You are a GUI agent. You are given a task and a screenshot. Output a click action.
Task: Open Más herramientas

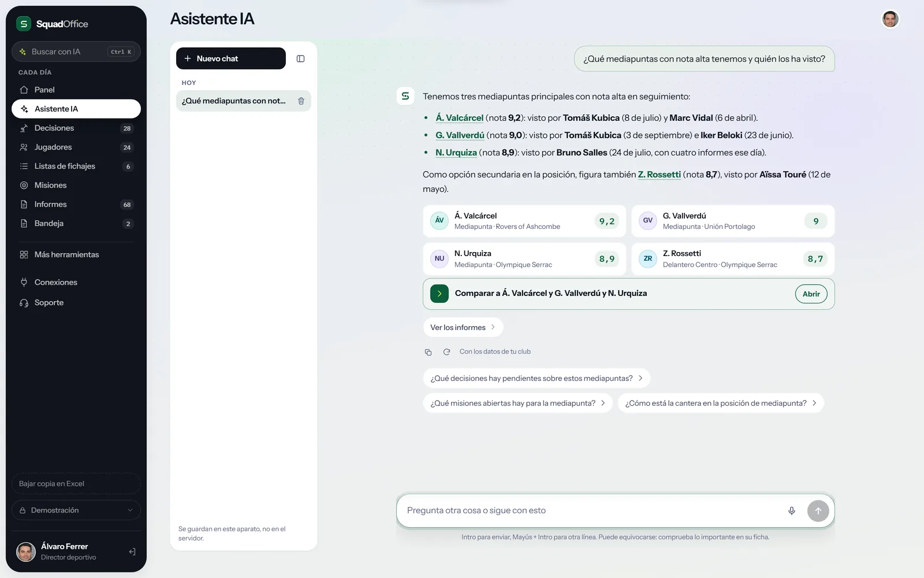point(76,254)
